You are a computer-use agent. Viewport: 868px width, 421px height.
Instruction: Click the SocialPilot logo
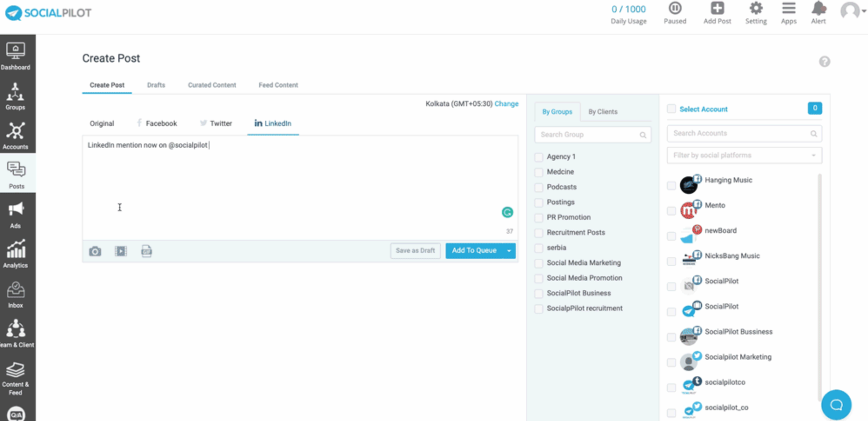[48, 13]
